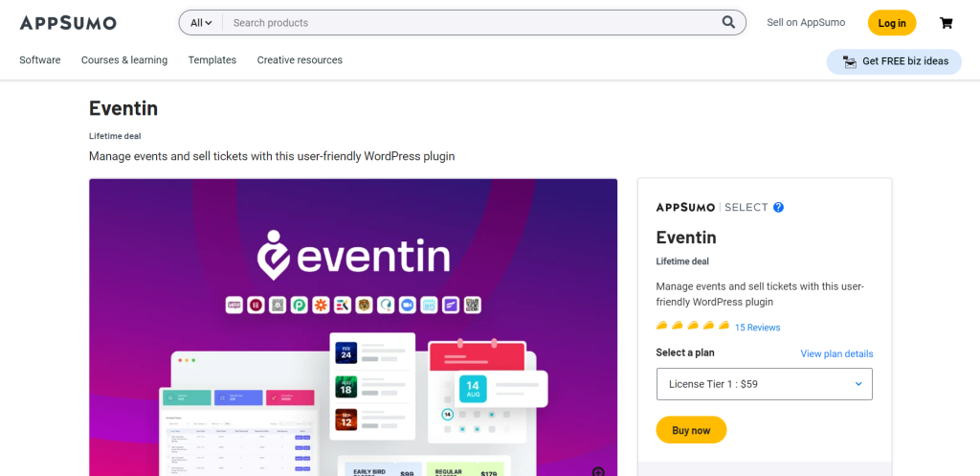Click the Zoom video integration icon in image
The height and width of the screenshot is (476, 980).
[x=408, y=305]
